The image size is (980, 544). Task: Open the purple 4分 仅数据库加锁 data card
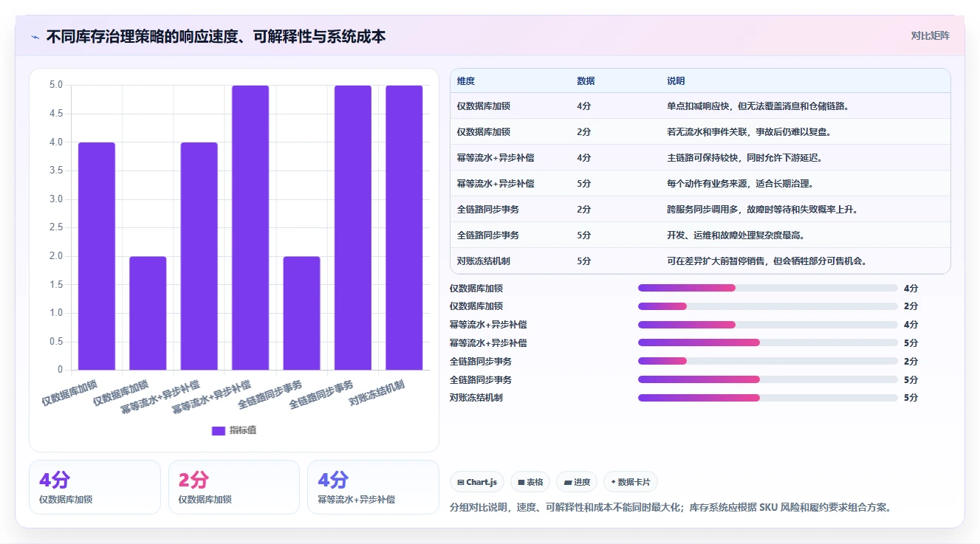tap(95, 487)
